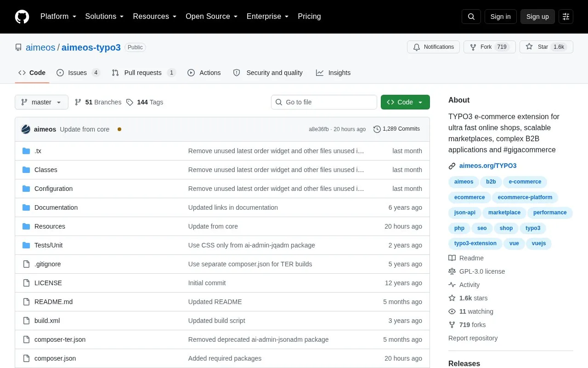588x368 pixels.
Task: Click the Report repository link
Action: (x=473, y=338)
